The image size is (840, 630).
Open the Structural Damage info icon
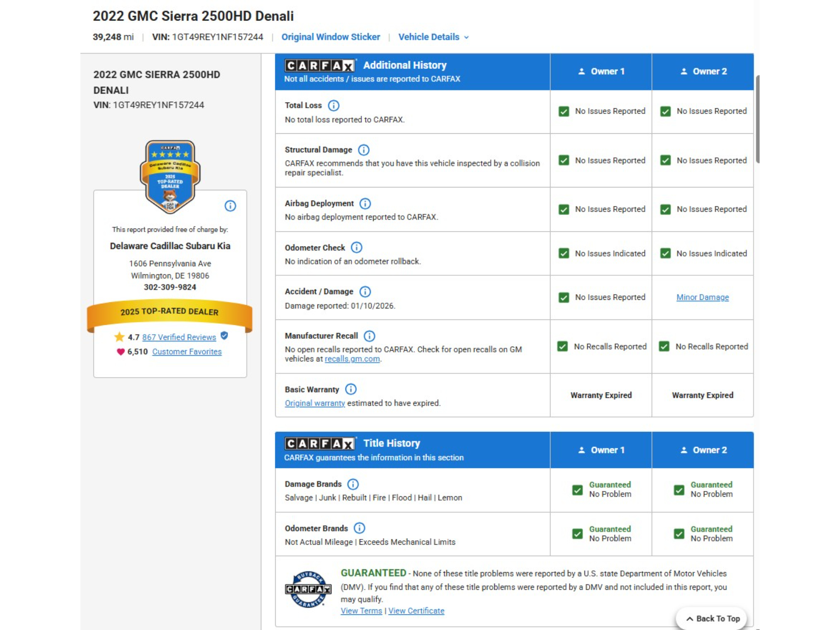pos(363,150)
